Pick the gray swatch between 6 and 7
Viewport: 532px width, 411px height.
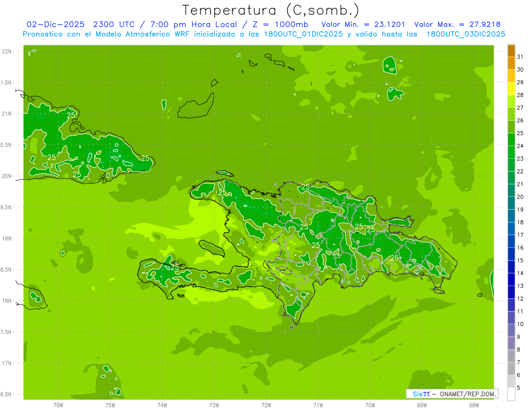(x=511, y=368)
